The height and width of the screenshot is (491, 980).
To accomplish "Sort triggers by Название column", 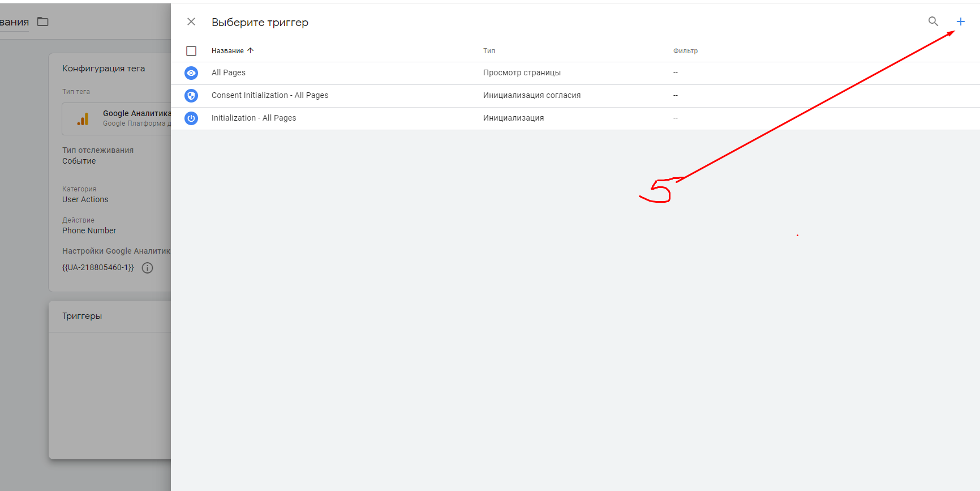I will click(227, 51).
